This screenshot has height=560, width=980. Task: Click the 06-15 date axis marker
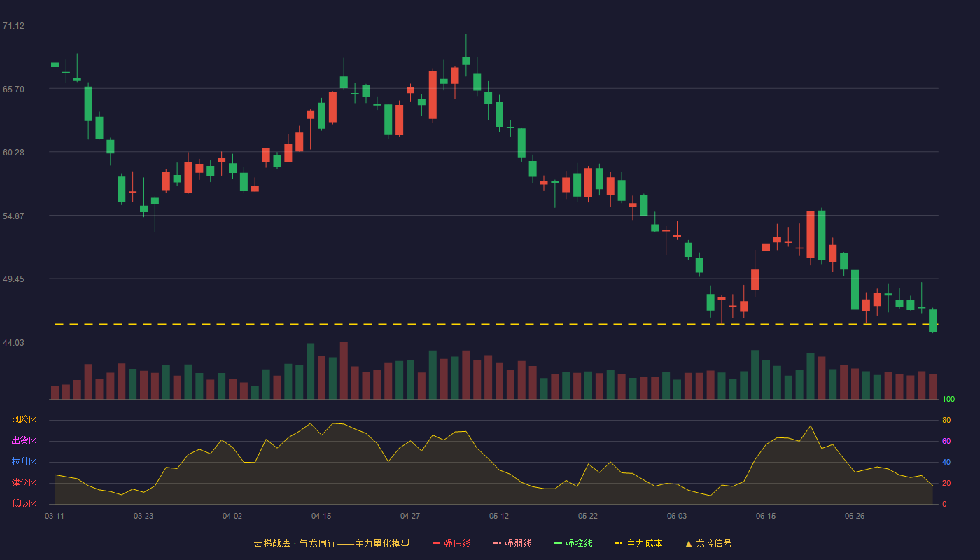(x=766, y=516)
